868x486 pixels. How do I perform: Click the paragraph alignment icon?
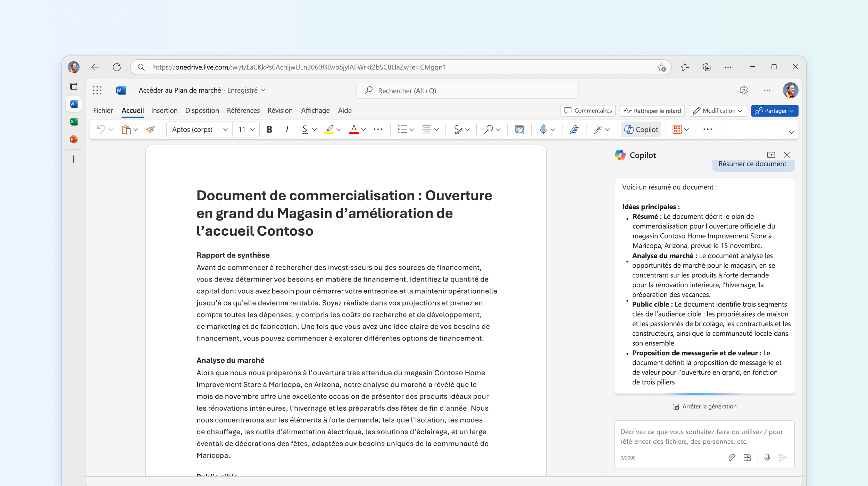click(427, 129)
